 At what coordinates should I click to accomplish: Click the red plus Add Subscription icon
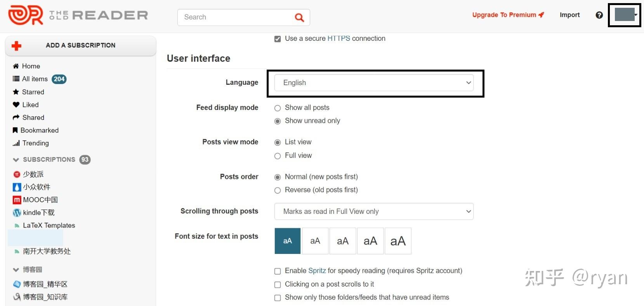pos(16,46)
